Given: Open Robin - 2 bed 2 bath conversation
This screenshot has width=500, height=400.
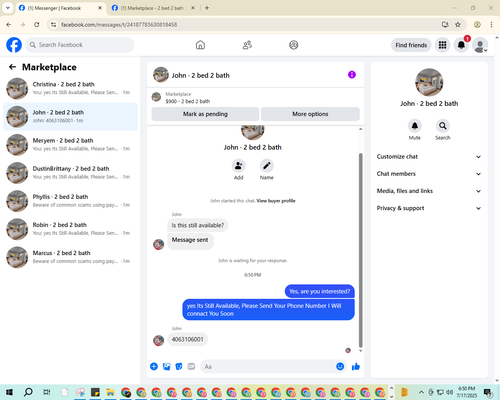Looking at the screenshot, I should tap(70, 229).
